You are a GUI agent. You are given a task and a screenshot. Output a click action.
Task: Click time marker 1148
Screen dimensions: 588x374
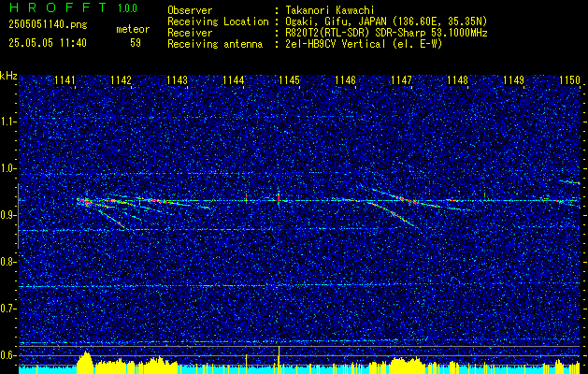(457, 79)
